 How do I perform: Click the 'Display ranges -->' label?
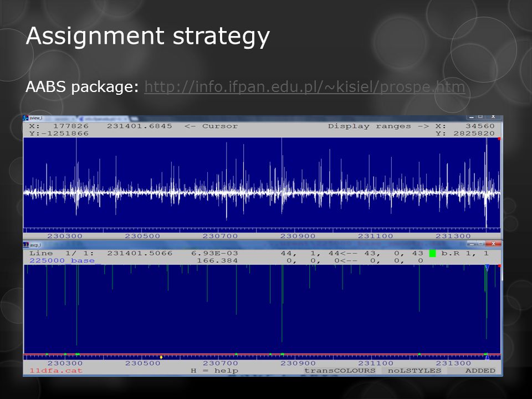pos(378,126)
